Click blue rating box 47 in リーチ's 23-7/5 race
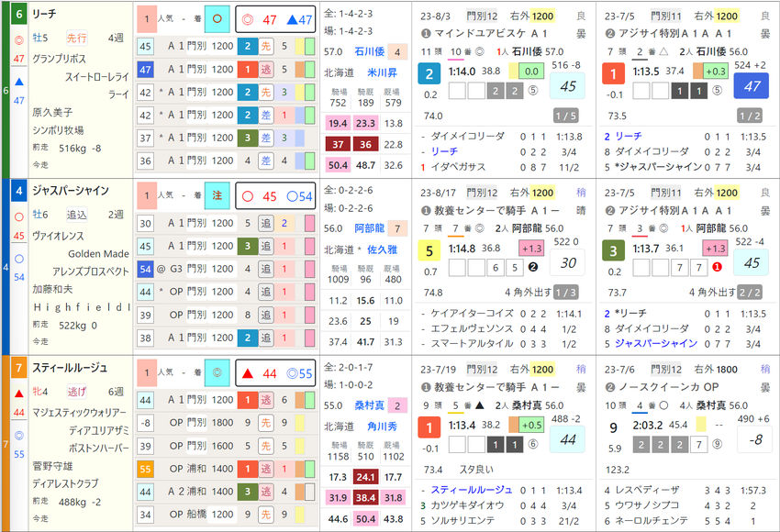Viewport: 780px width, 532px height. (x=752, y=86)
